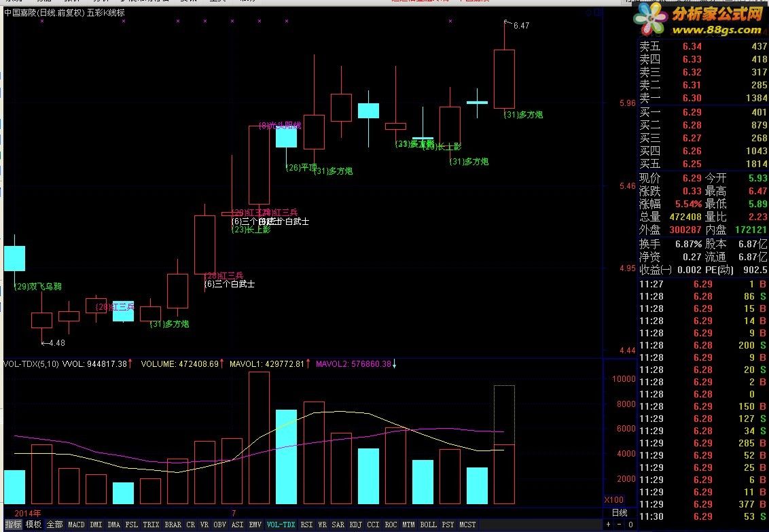Viewport: 769px width, 532px height.
Task: Select the 全部 indicator category
Action: [x=54, y=525]
